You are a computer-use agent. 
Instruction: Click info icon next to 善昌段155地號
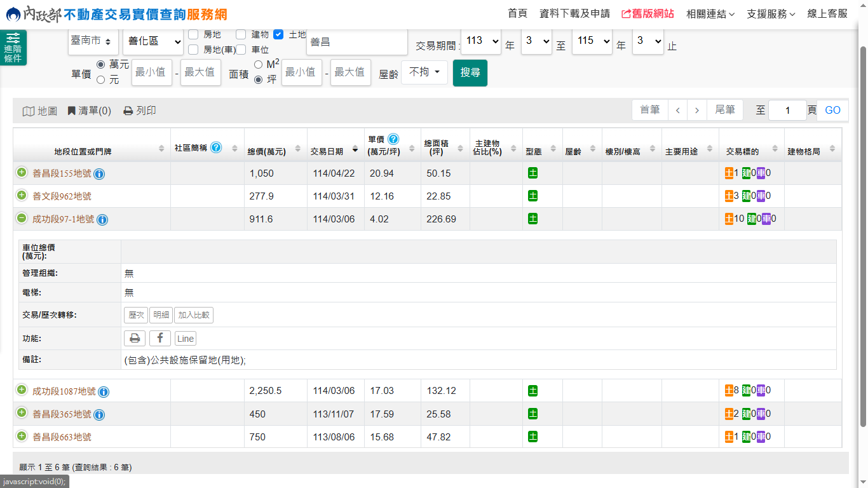coord(99,173)
